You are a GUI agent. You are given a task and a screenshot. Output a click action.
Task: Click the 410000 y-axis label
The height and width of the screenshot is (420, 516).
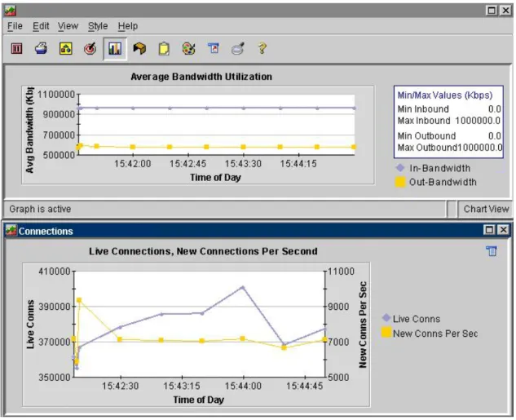point(55,272)
